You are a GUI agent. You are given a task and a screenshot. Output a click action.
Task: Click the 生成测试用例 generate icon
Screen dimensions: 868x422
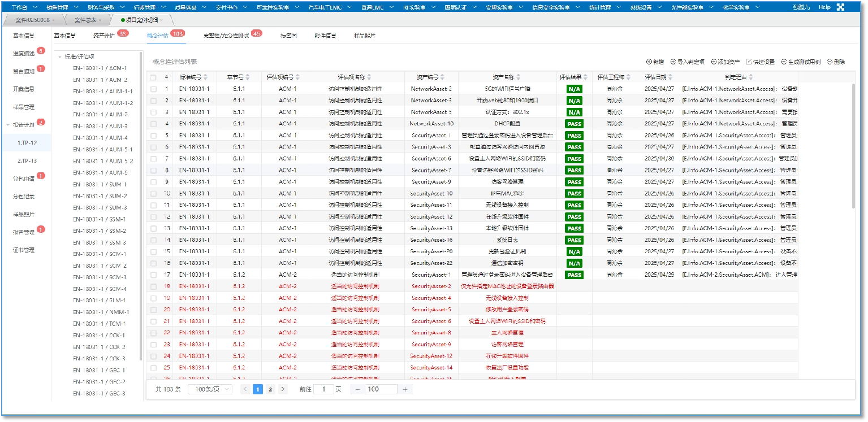pos(784,62)
